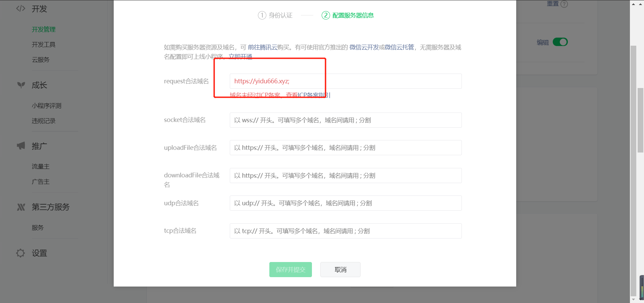Toggle the green switch next to 编辑
Viewport: 644px width, 303px height.
pos(560,42)
